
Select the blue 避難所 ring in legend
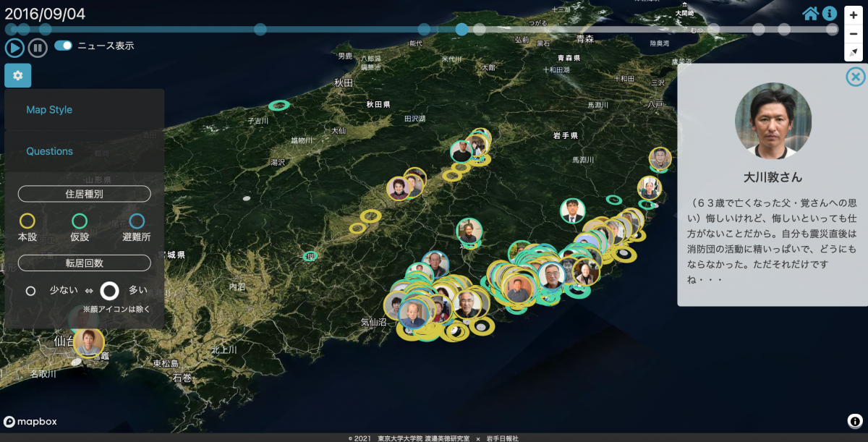point(137,221)
